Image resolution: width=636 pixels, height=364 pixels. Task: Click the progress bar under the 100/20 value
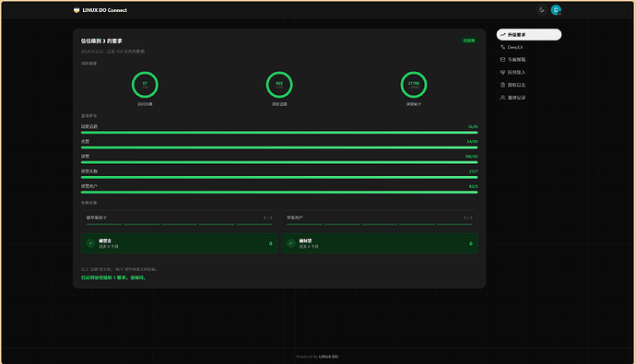pos(279,162)
